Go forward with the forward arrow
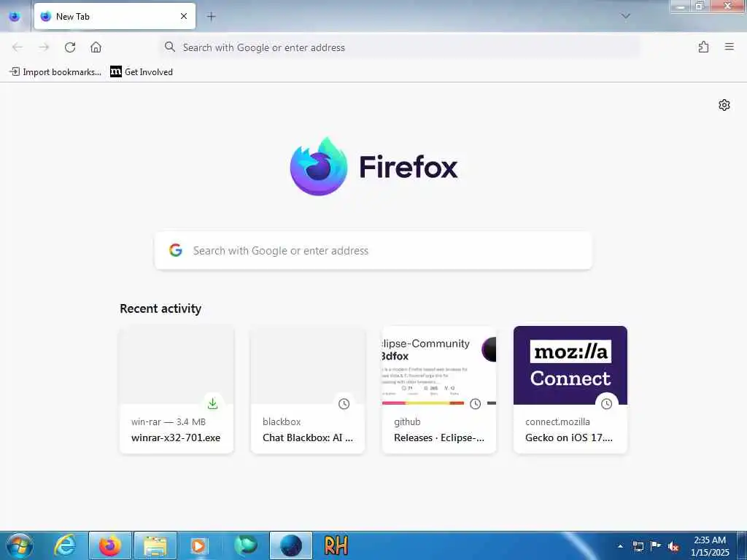This screenshot has height=560, width=747. click(44, 47)
